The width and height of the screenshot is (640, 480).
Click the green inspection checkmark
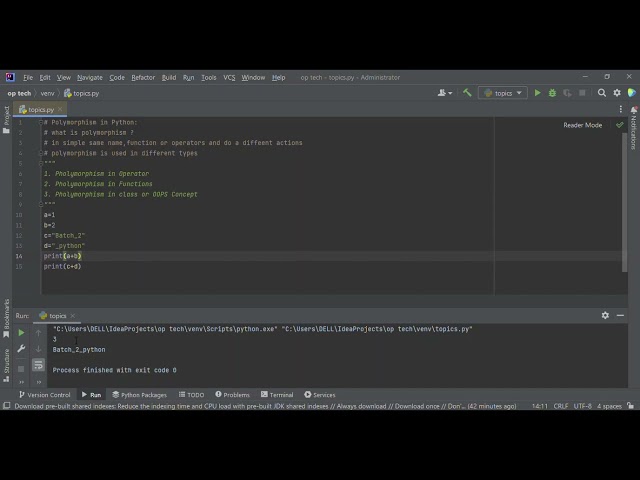pyautogui.click(x=620, y=125)
